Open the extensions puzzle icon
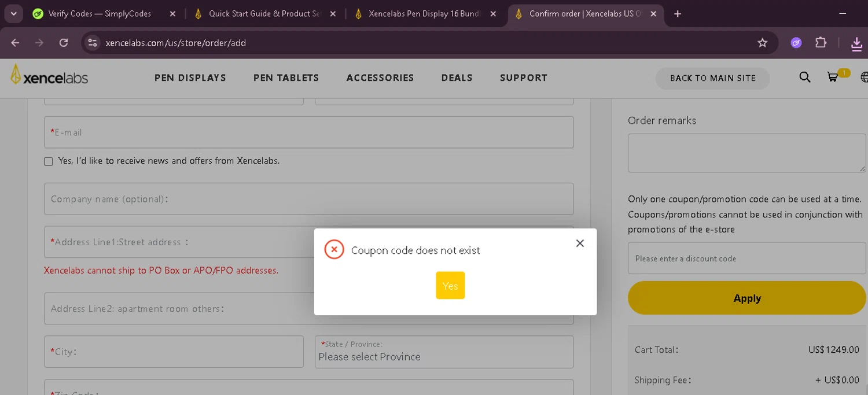This screenshot has height=395, width=868. click(821, 43)
